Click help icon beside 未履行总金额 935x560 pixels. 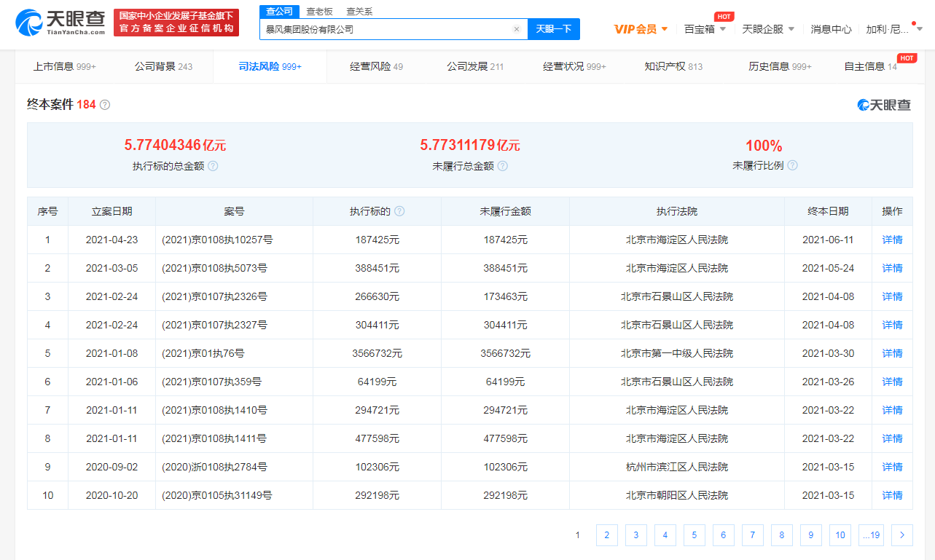pos(502,166)
